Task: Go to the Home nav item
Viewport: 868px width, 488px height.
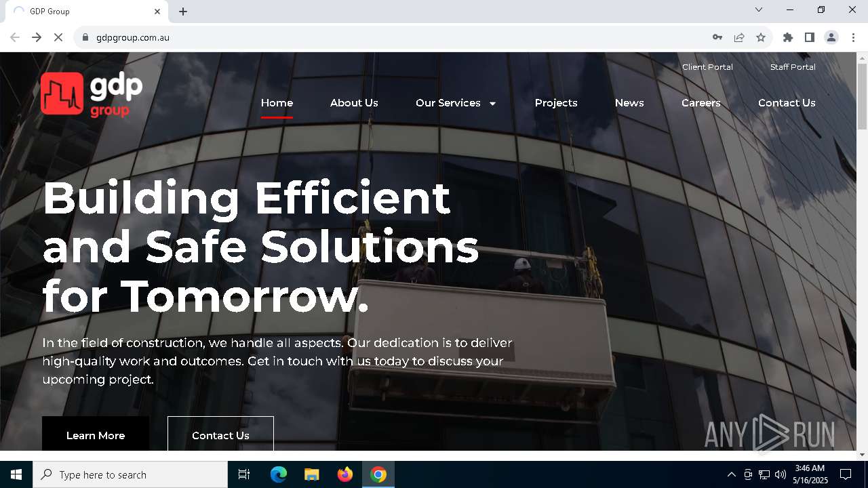Action: [x=277, y=103]
